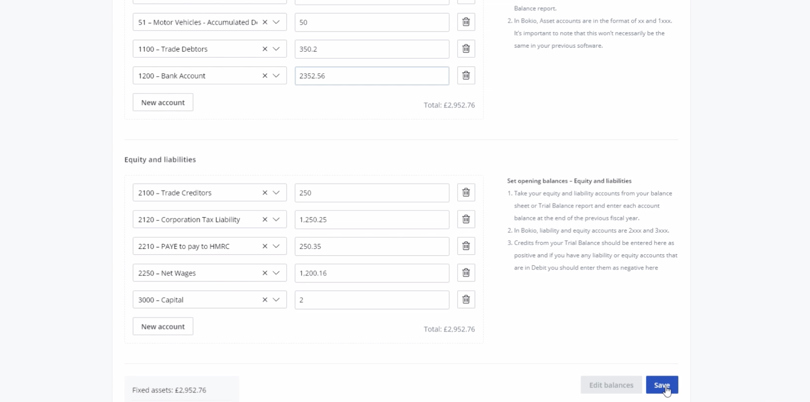Open the 2120 Corporation Tax Liability dropdown

[277, 220]
